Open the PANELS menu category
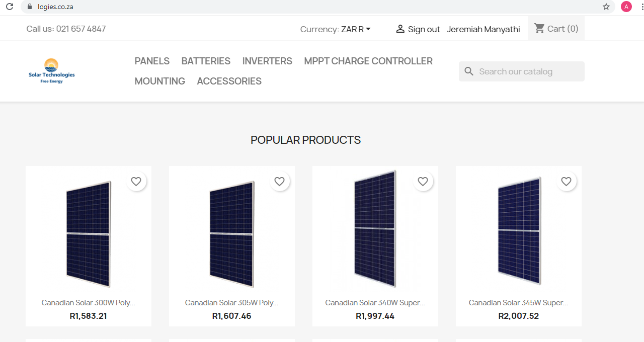 [152, 61]
